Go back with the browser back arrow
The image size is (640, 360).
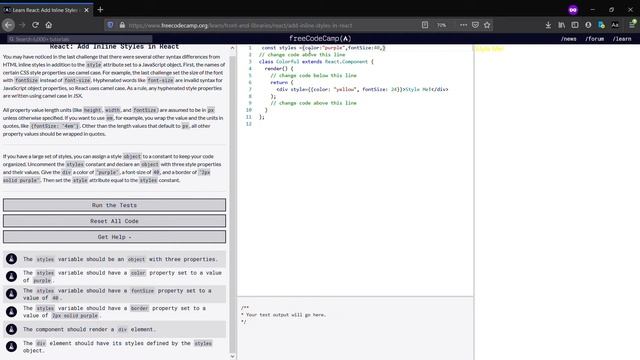[9, 25]
